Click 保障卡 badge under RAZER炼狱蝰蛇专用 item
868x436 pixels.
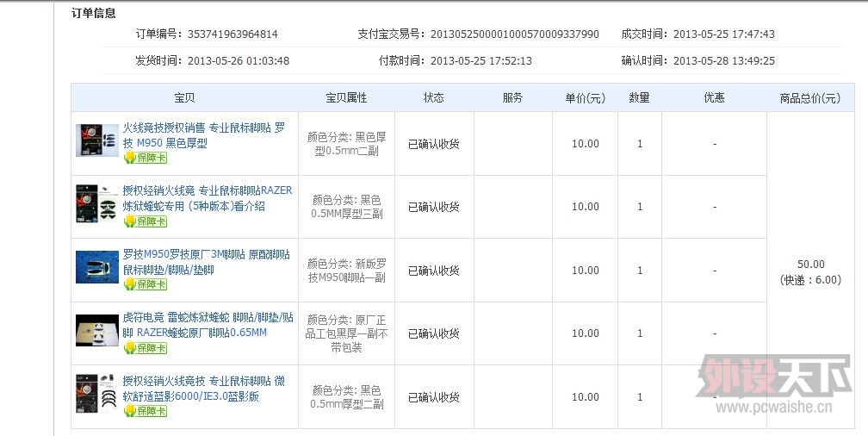[145, 221]
